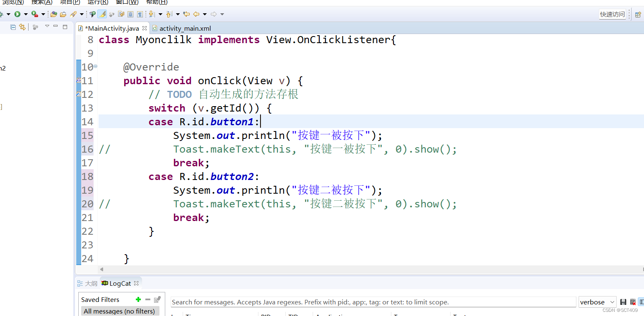Collapse the fold marker at line 10
644x316 pixels.
(x=96, y=66)
